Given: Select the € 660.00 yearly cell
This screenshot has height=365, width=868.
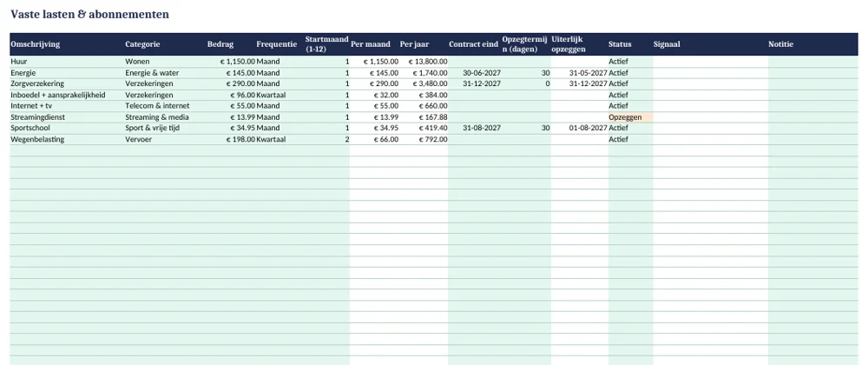Looking at the screenshot, I should [x=424, y=106].
